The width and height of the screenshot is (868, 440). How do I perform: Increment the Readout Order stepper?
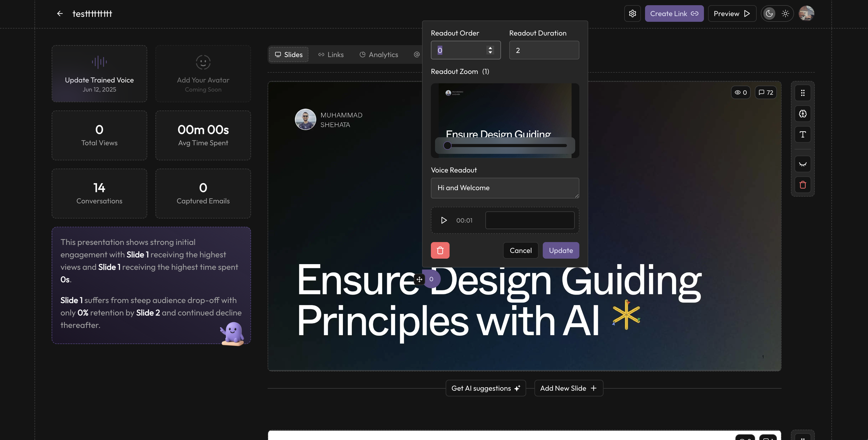pyautogui.click(x=490, y=48)
